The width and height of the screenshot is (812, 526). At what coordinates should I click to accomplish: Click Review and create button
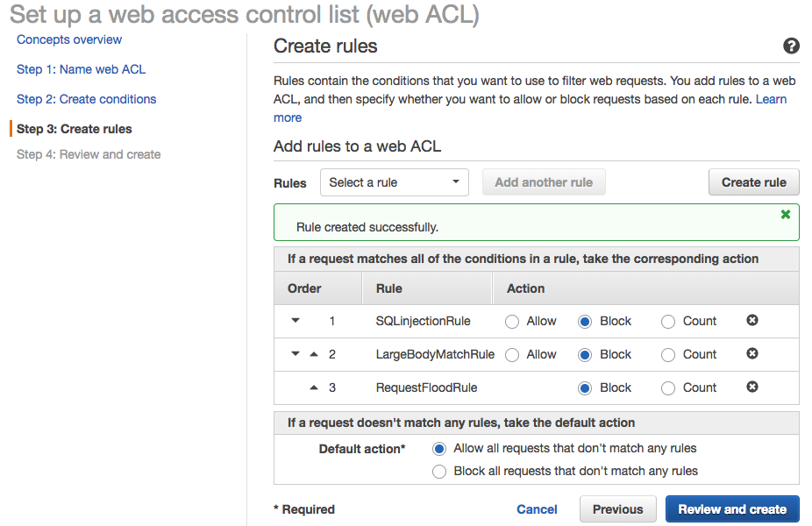tap(732, 509)
